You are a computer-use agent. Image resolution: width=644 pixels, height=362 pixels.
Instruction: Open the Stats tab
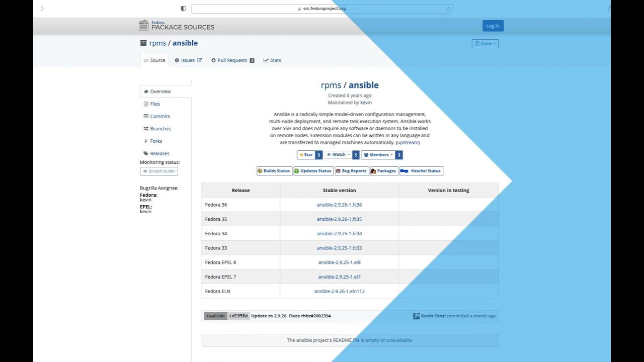click(x=272, y=60)
